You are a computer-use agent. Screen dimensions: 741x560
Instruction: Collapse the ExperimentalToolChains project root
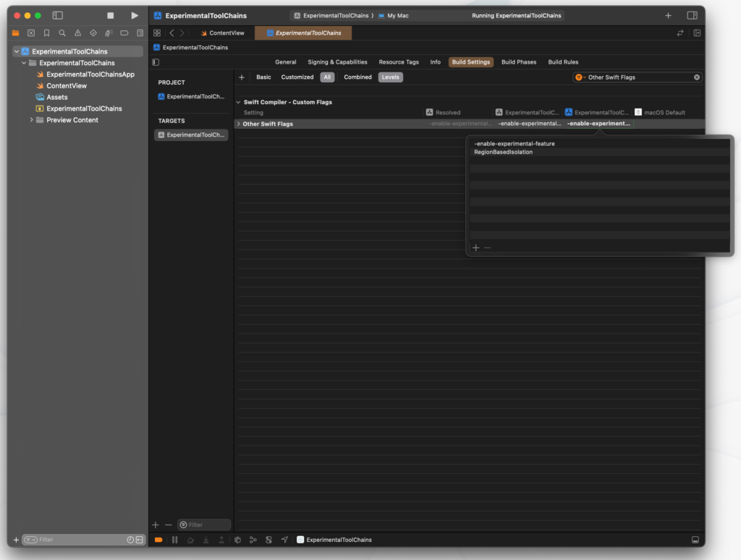click(x=17, y=51)
